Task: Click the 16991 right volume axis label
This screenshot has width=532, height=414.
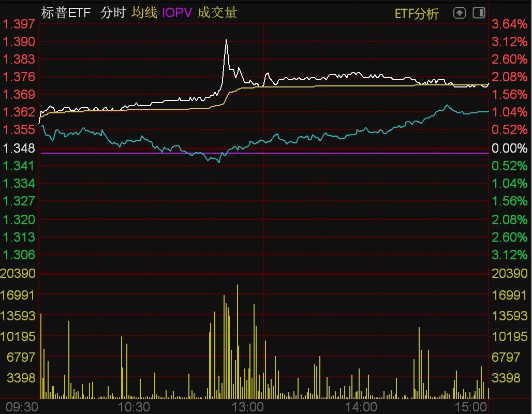Action: pos(509,295)
